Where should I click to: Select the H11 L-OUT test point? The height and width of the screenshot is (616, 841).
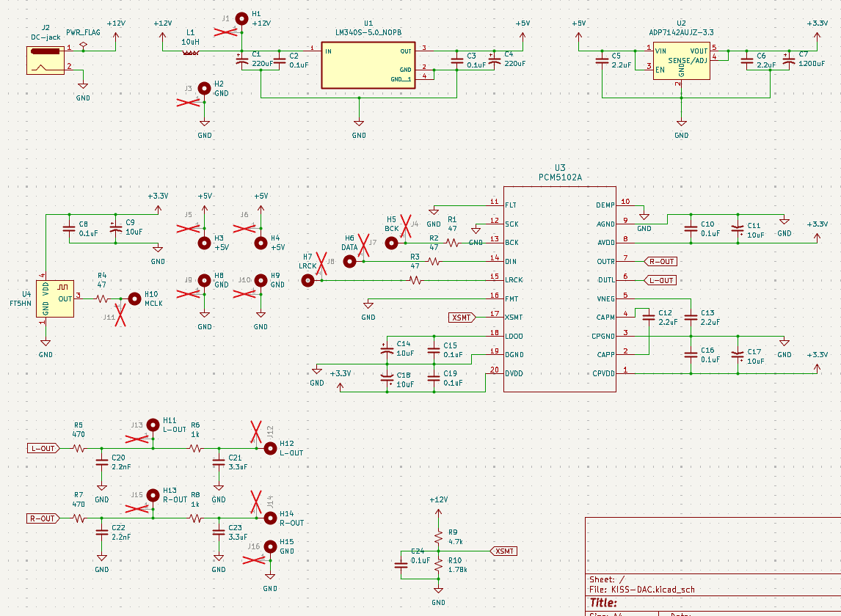(153, 425)
